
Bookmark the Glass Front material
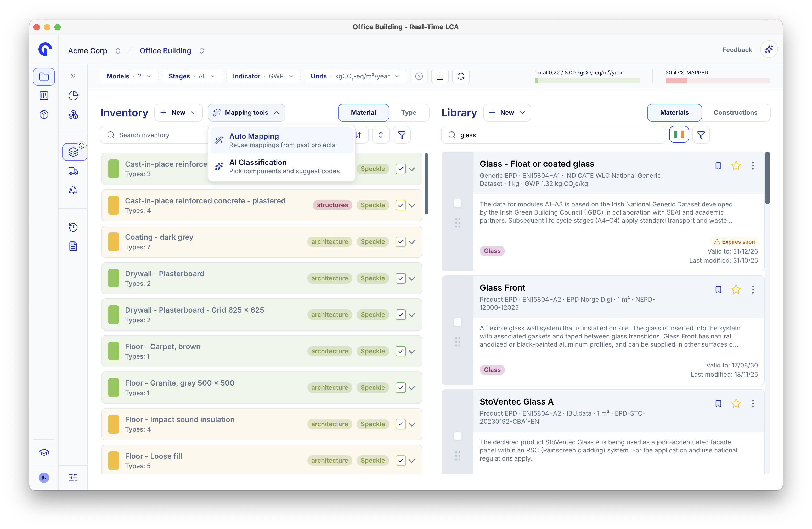718,290
